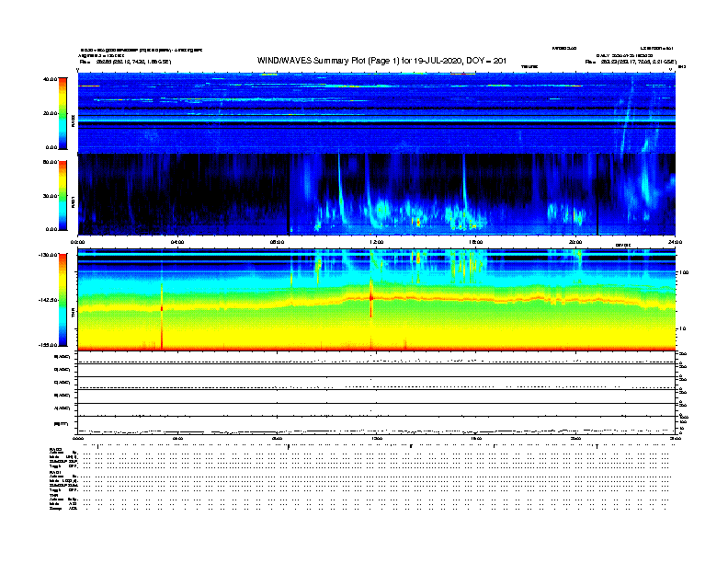Click the 08:00 label on the bottom time axis

click(x=277, y=439)
